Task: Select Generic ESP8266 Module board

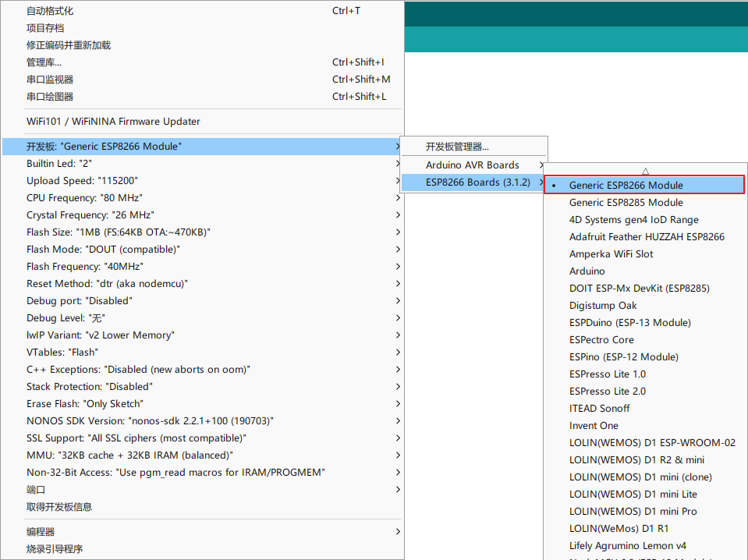Action: [x=644, y=185]
